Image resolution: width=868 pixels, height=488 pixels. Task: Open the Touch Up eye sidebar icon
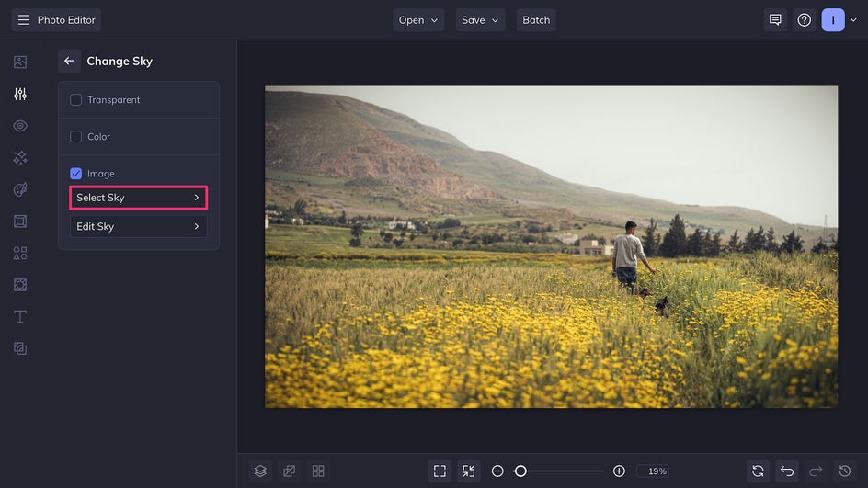click(x=20, y=126)
